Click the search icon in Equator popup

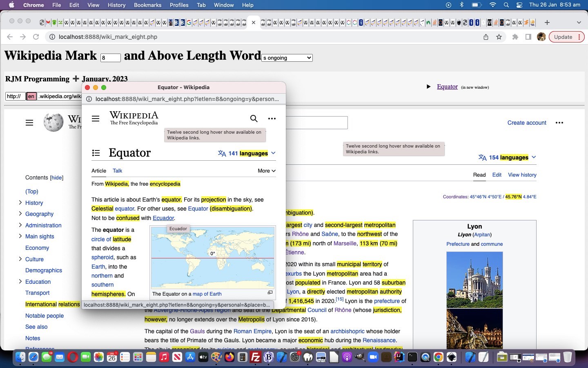(x=254, y=119)
